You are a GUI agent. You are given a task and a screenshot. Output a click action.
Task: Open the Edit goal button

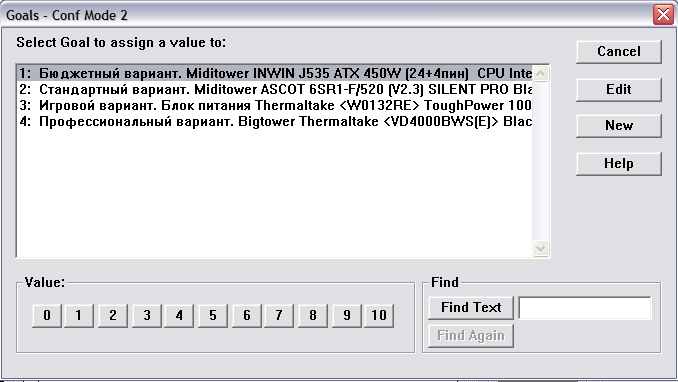pyautogui.click(x=619, y=90)
